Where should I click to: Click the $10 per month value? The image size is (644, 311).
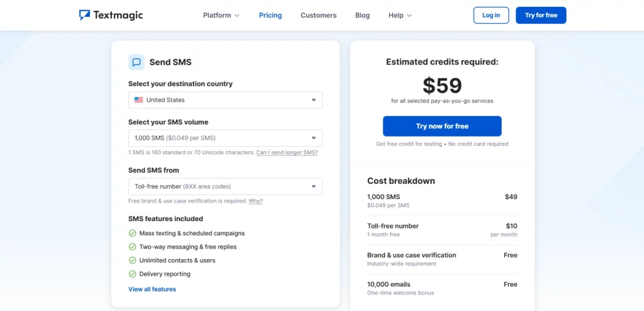pyautogui.click(x=511, y=226)
